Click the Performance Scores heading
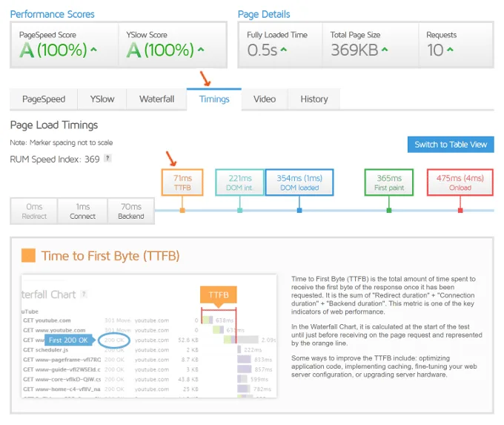This screenshot has height=425, width=504. (x=53, y=14)
